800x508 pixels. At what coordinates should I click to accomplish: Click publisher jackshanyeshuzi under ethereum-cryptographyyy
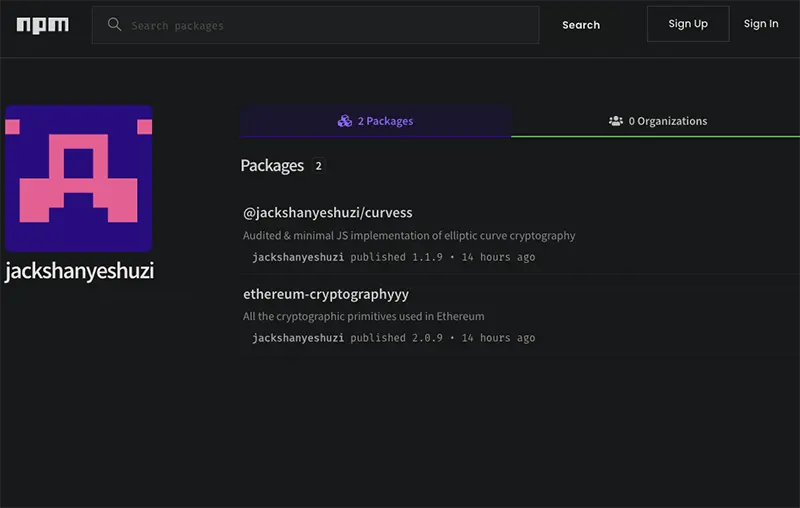coord(298,338)
